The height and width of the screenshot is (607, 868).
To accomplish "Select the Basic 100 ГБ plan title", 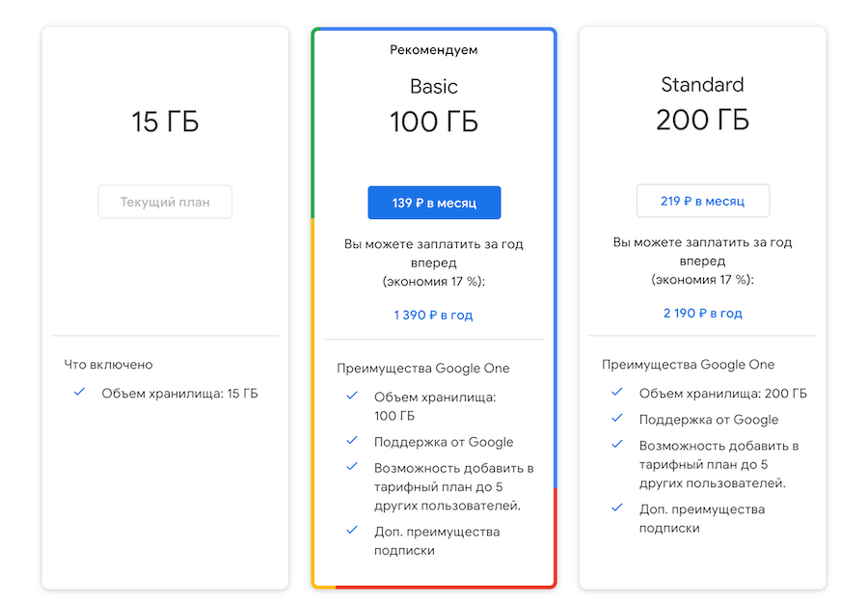I will (433, 103).
